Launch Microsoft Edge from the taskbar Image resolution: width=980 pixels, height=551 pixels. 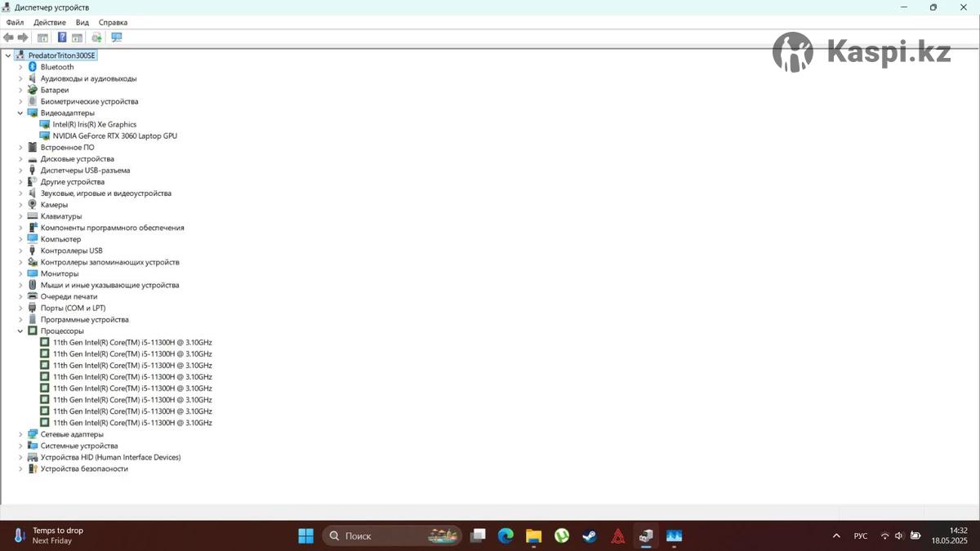click(506, 536)
